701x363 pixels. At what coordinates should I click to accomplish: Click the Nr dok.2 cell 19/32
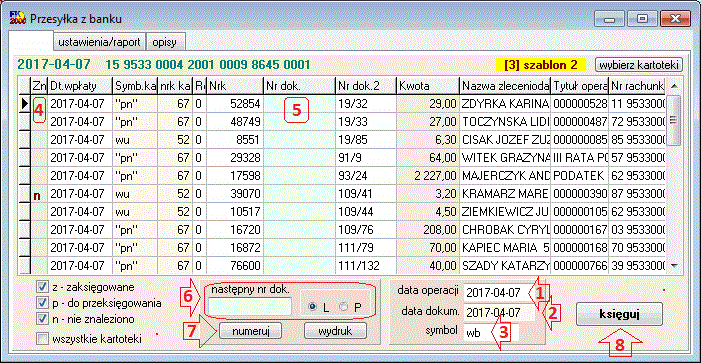tap(365, 104)
